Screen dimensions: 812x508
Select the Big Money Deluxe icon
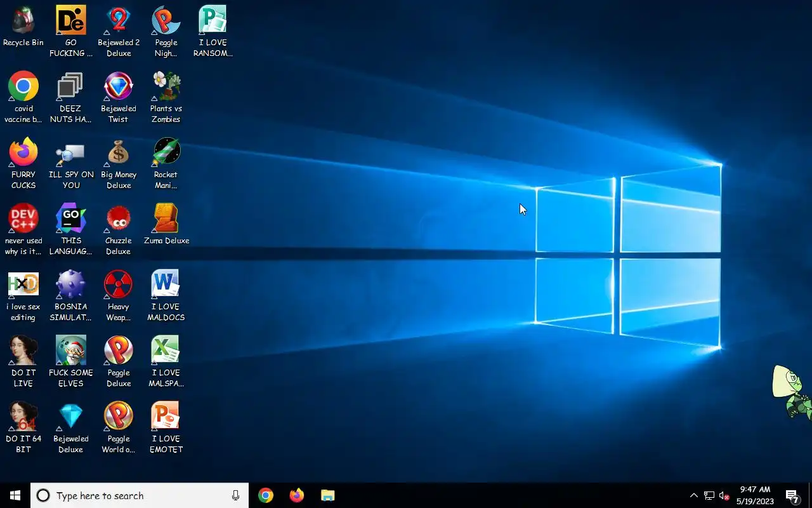tap(119, 152)
